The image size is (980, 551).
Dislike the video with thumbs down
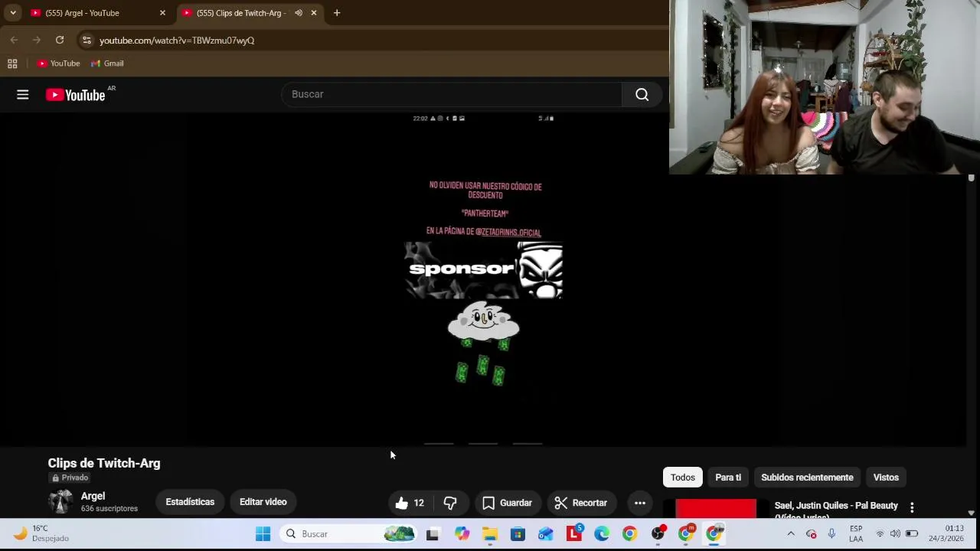tap(450, 503)
